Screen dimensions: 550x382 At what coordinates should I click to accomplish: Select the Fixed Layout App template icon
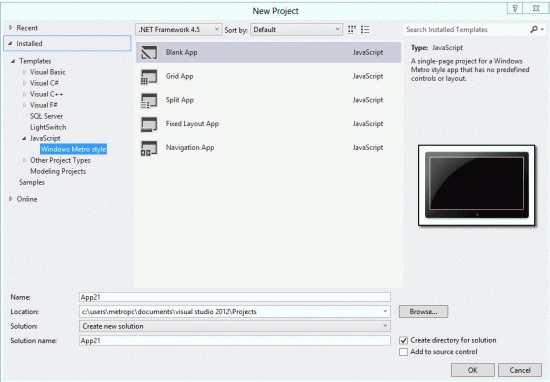[149, 124]
